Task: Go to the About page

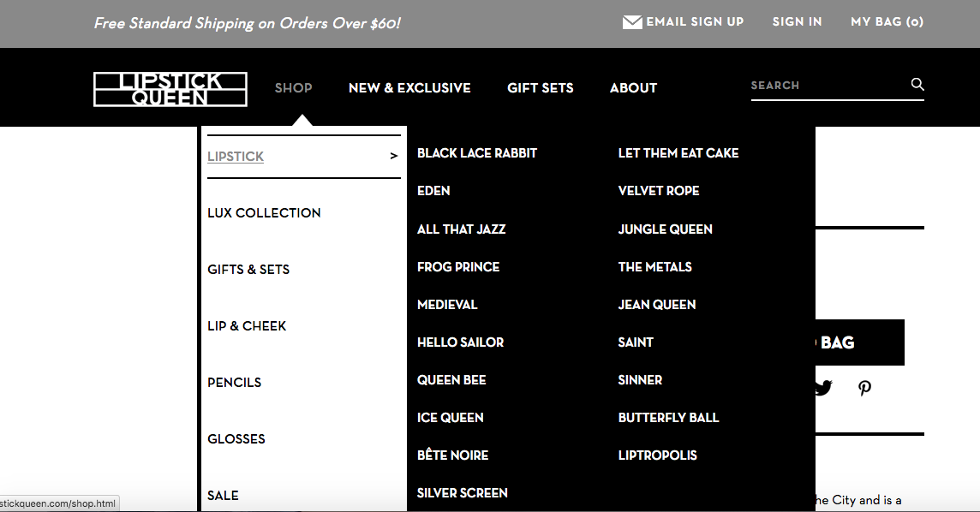Action: tap(633, 87)
